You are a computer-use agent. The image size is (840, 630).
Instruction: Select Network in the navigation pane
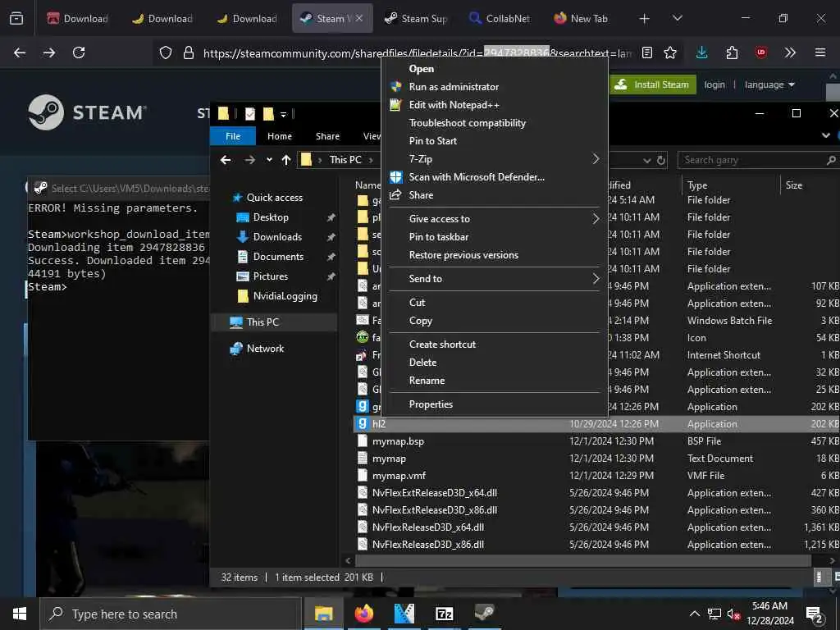(265, 349)
